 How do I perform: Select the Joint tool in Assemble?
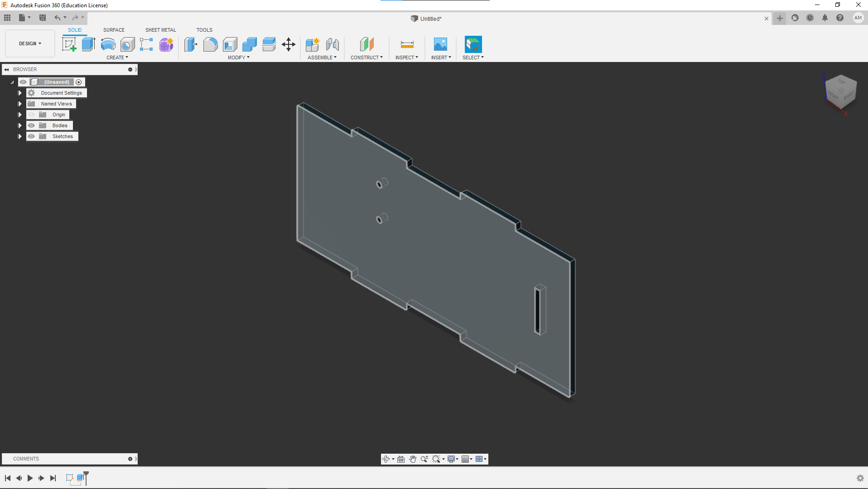click(332, 44)
